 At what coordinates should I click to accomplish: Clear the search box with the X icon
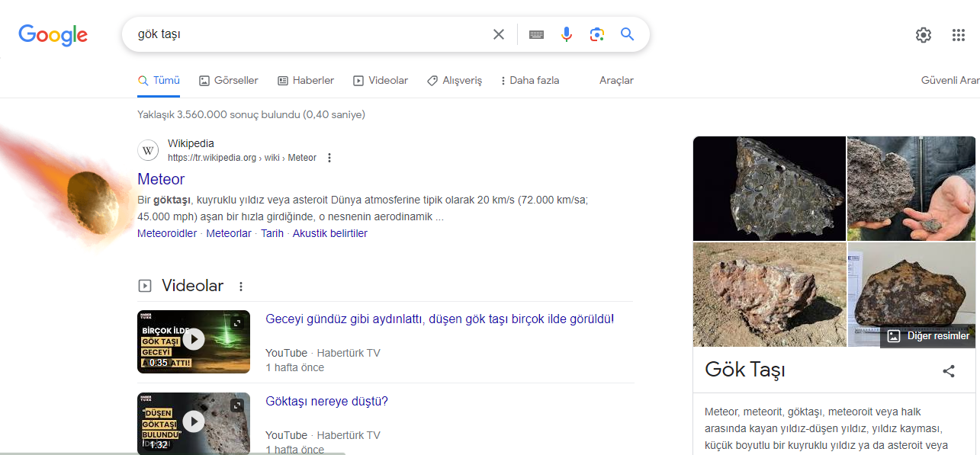pos(499,34)
